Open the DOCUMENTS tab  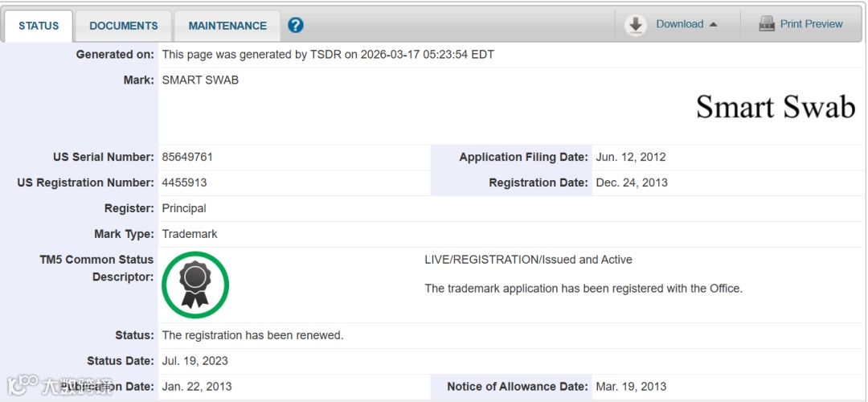(x=124, y=26)
